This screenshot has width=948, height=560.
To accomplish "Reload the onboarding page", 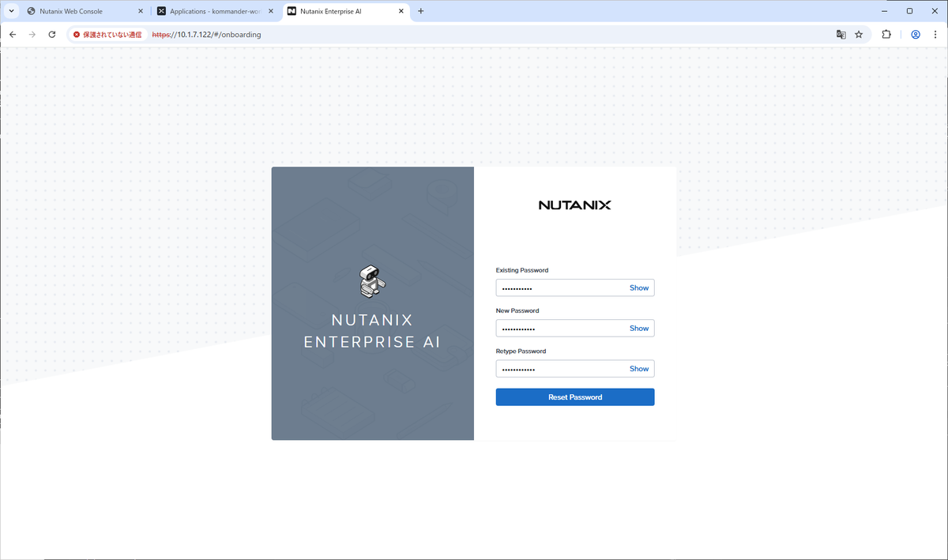I will click(x=52, y=35).
